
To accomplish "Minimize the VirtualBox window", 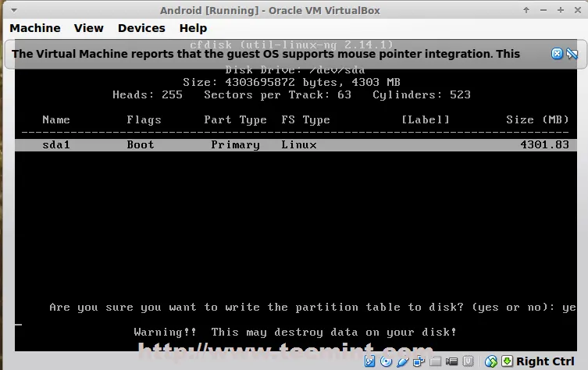I will coord(543,10).
